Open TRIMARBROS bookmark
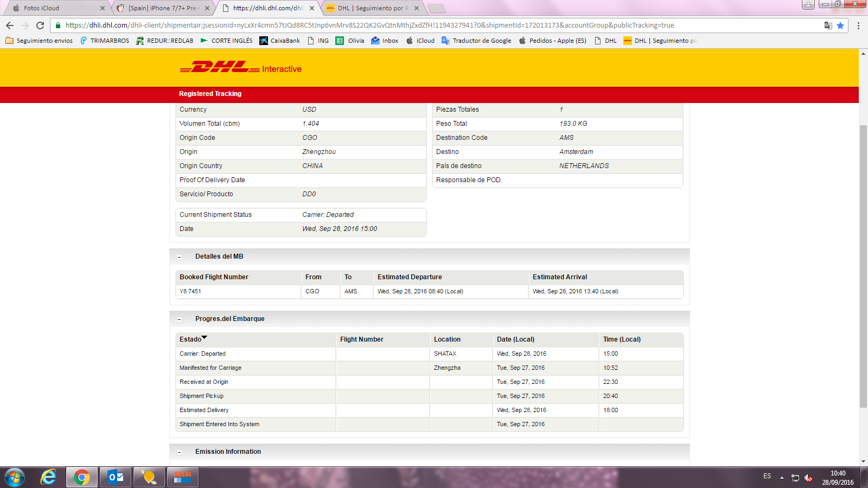This screenshot has width=868, height=488. point(105,41)
